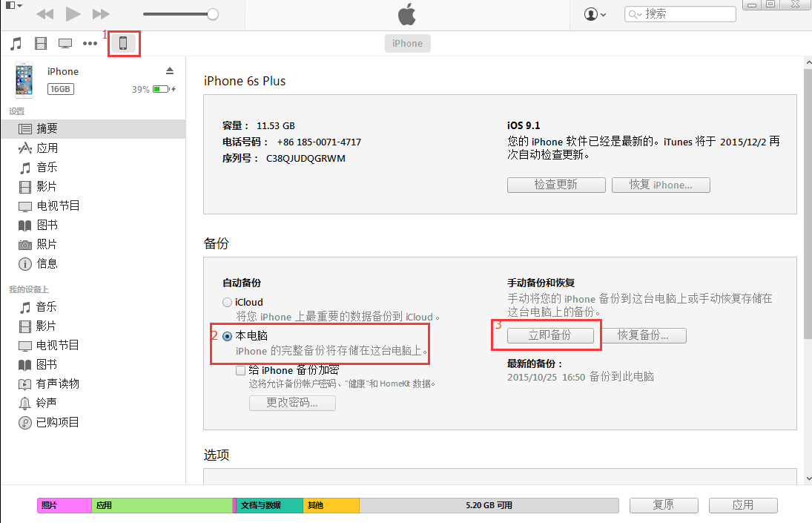Adjust the volume slider knob
Image resolution: width=812 pixels, height=523 pixels.
[212, 14]
